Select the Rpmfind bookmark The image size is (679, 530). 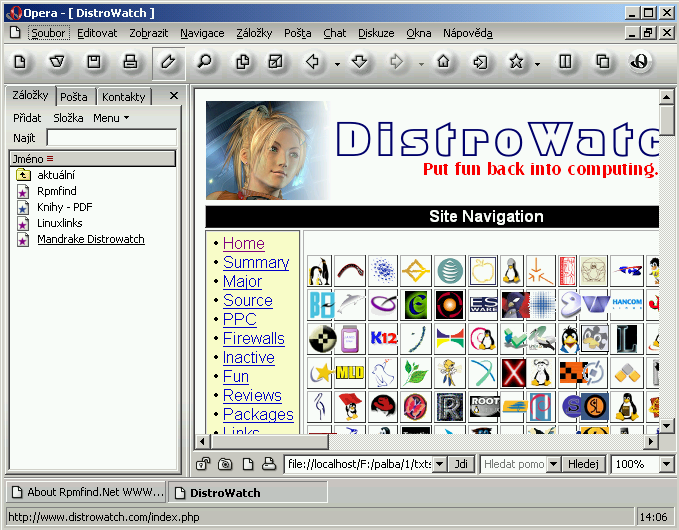coord(57,191)
